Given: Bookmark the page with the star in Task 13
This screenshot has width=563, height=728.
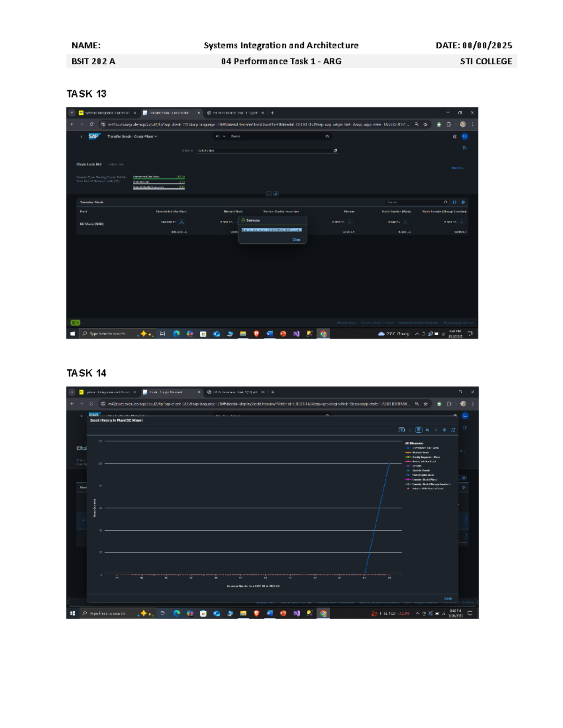Looking at the screenshot, I should 426,125.
